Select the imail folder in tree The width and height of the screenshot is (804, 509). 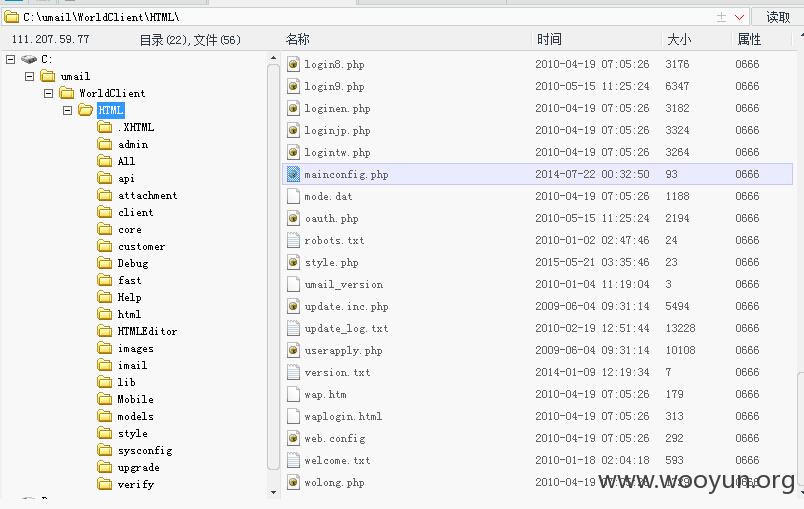pyautogui.click(x=132, y=365)
